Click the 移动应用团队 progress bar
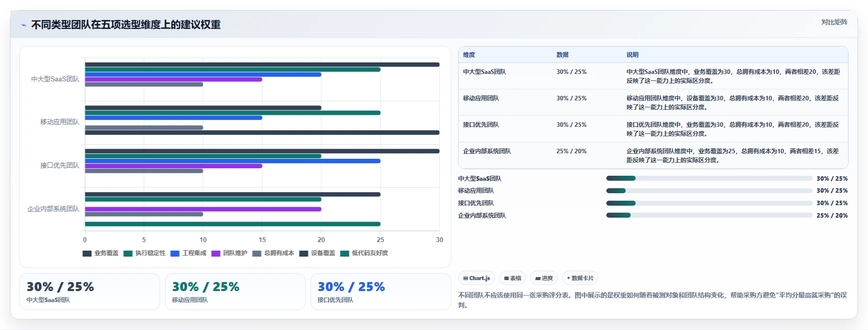The width and height of the screenshot is (868, 330). click(709, 191)
